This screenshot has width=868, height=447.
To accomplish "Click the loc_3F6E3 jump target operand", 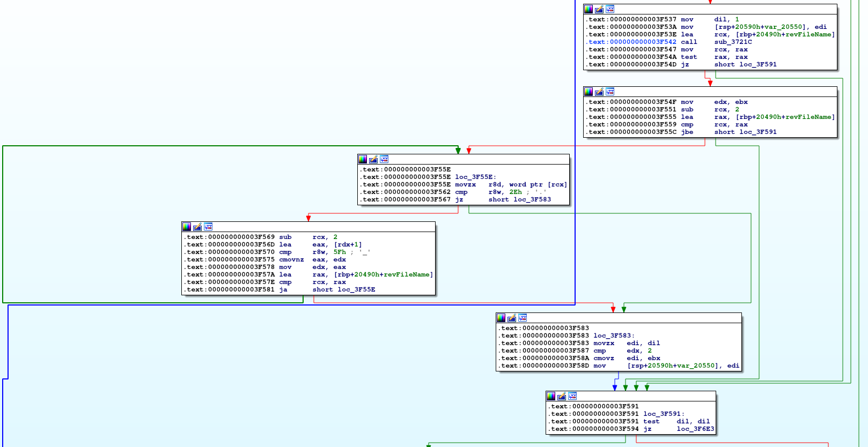I will pyautogui.click(x=695, y=429).
